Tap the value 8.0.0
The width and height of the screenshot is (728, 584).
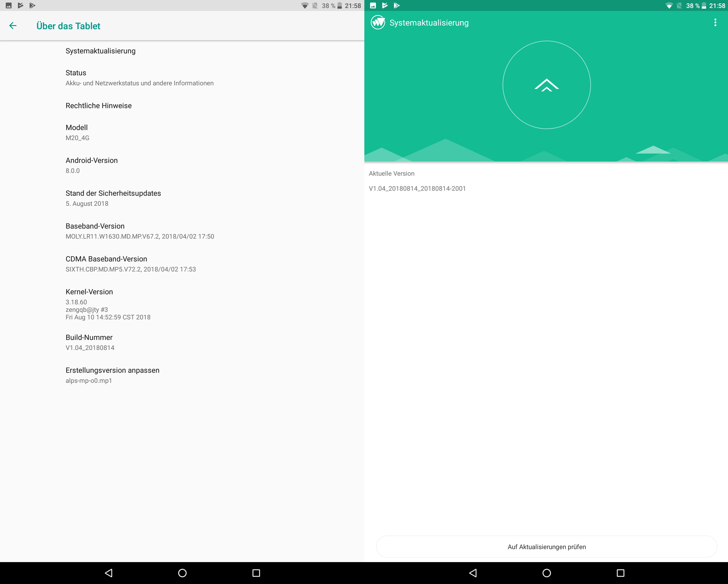(x=73, y=171)
